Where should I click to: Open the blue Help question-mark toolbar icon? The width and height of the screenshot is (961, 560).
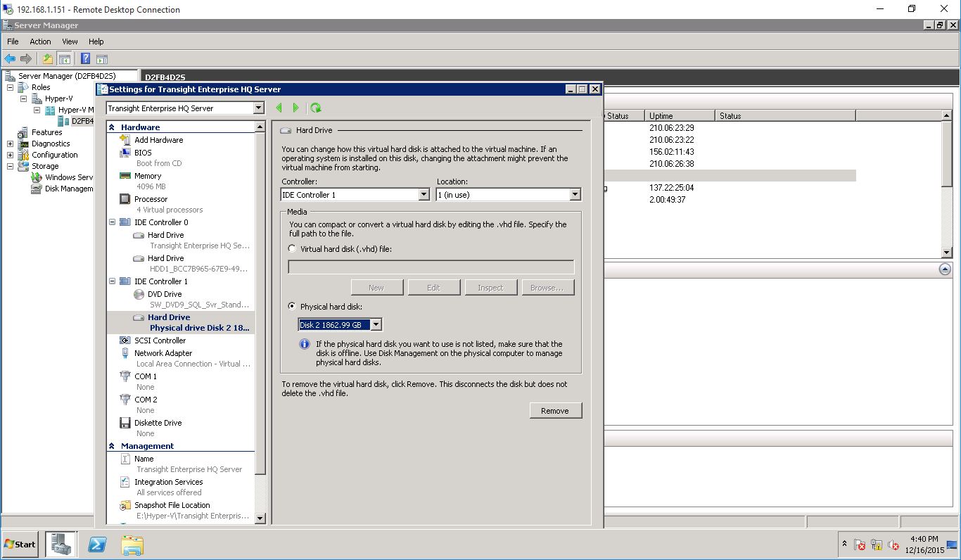tap(85, 59)
